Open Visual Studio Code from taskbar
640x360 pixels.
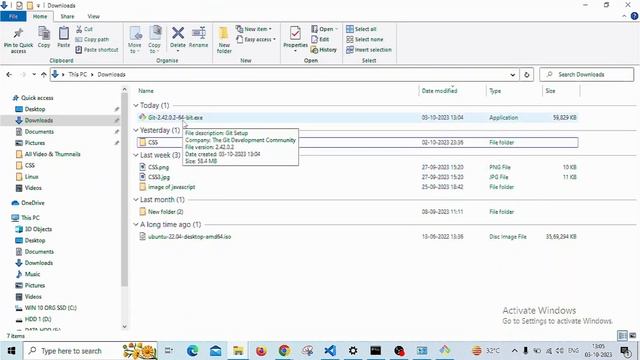point(330,351)
